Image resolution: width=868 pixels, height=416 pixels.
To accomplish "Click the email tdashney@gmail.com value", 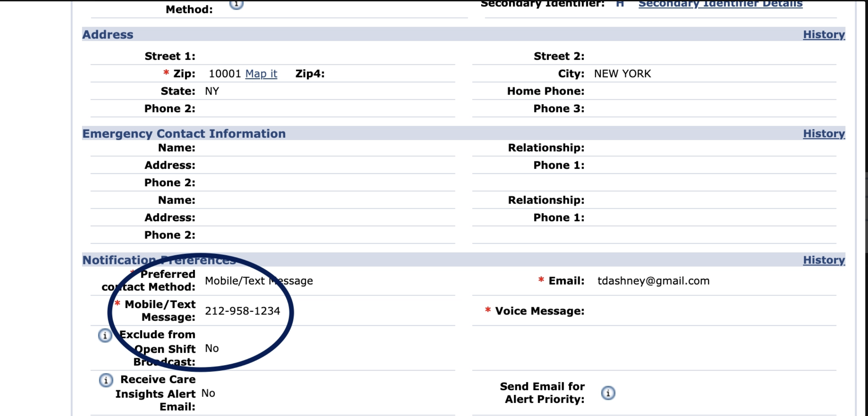I will pos(653,281).
